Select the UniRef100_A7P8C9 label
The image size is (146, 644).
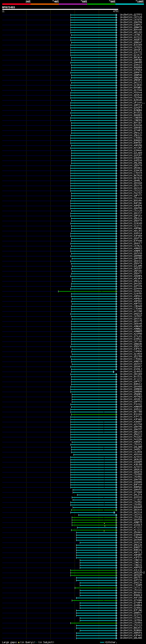click(x=131, y=70)
